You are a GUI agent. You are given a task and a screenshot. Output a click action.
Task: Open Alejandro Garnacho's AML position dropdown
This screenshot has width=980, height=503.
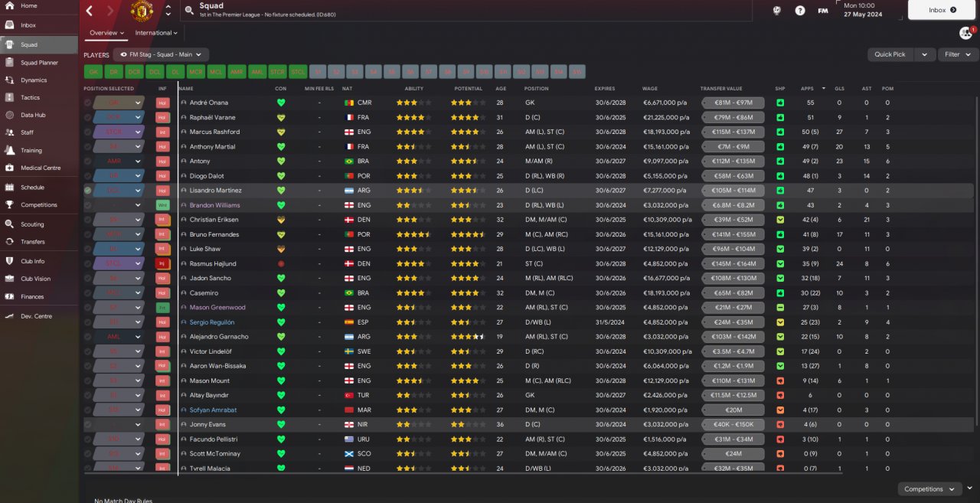point(118,336)
